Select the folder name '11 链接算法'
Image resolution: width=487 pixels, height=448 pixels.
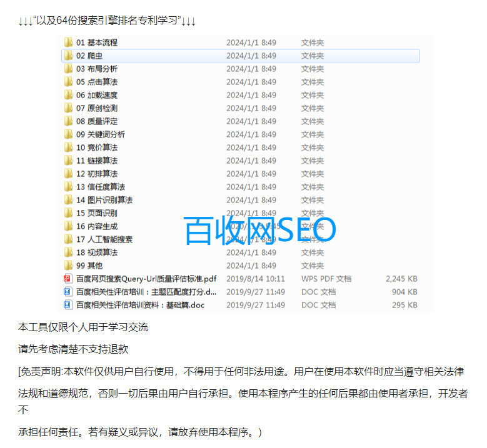point(97,161)
